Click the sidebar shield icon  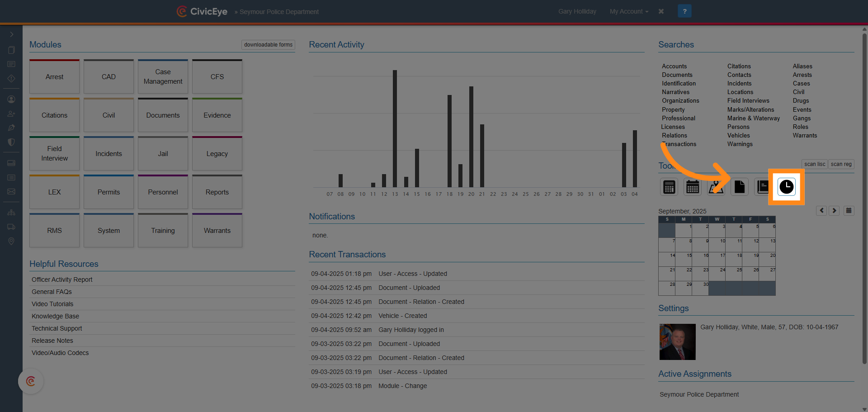click(x=11, y=142)
